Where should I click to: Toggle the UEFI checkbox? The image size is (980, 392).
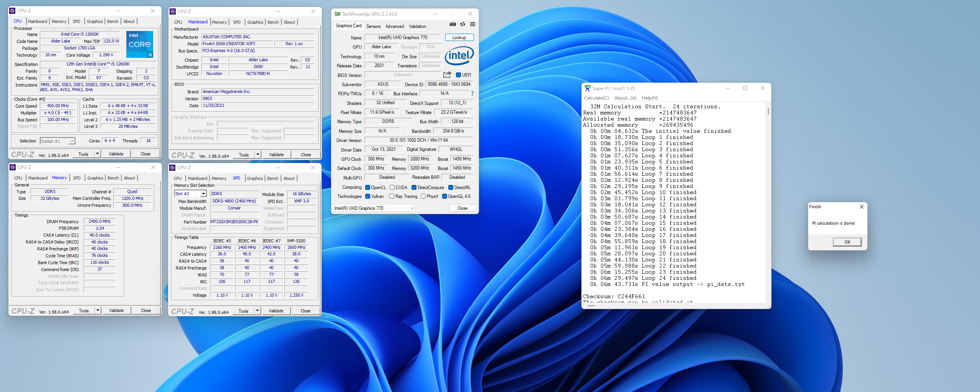[458, 75]
